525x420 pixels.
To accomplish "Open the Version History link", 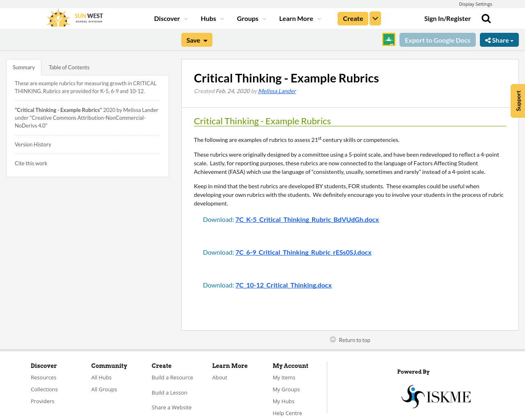I will [x=33, y=144].
